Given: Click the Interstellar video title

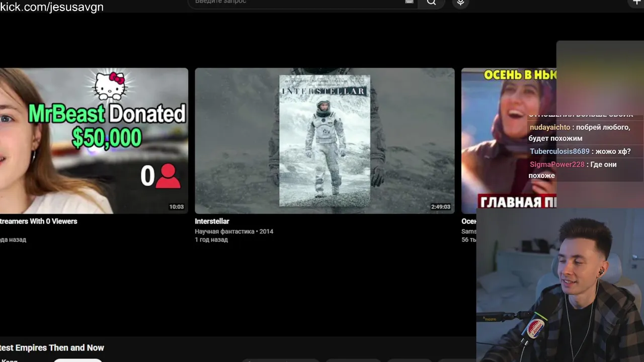Looking at the screenshot, I should pos(212,221).
